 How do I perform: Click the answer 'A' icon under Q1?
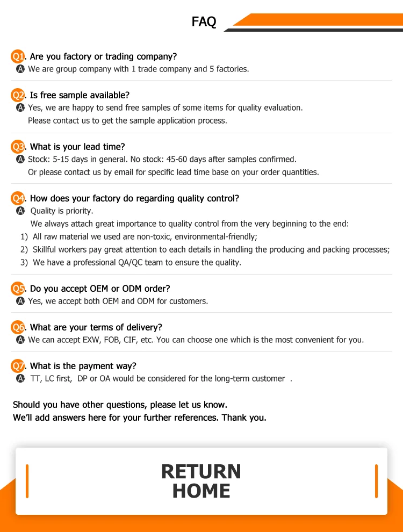pos(20,69)
